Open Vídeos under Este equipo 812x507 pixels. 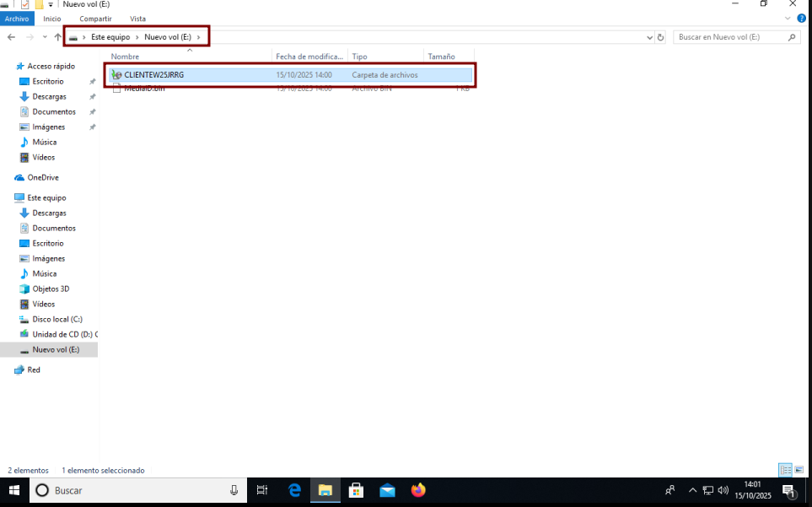pos(44,304)
